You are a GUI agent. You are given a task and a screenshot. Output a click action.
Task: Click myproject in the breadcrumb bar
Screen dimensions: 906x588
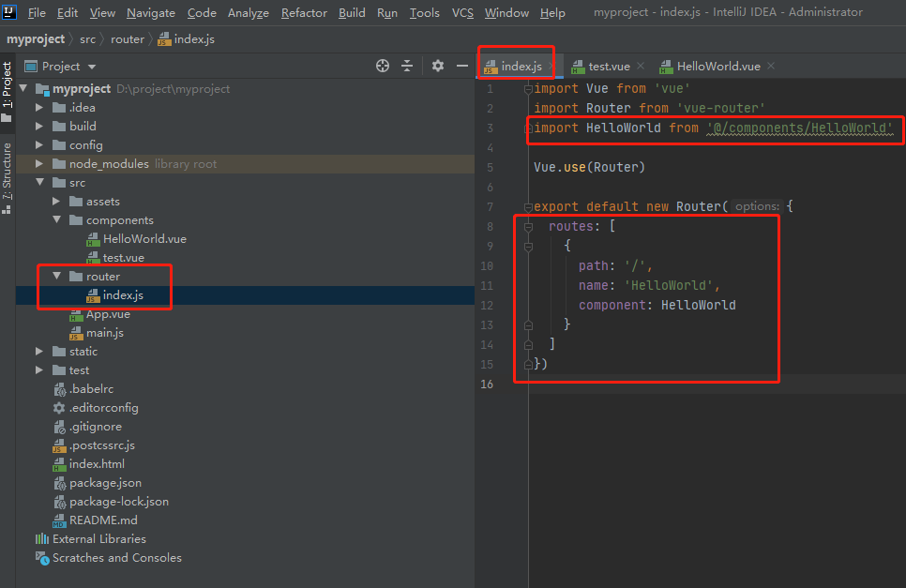click(36, 39)
